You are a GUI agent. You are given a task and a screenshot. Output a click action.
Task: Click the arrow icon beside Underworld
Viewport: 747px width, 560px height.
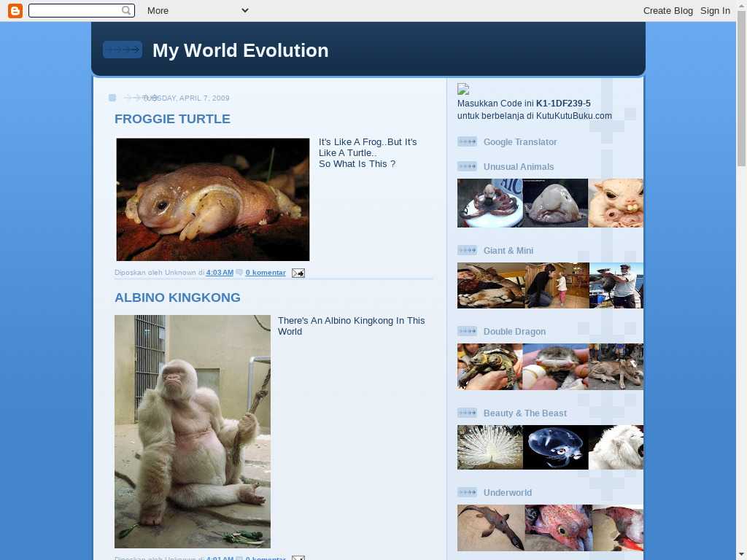[x=467, y=492]
